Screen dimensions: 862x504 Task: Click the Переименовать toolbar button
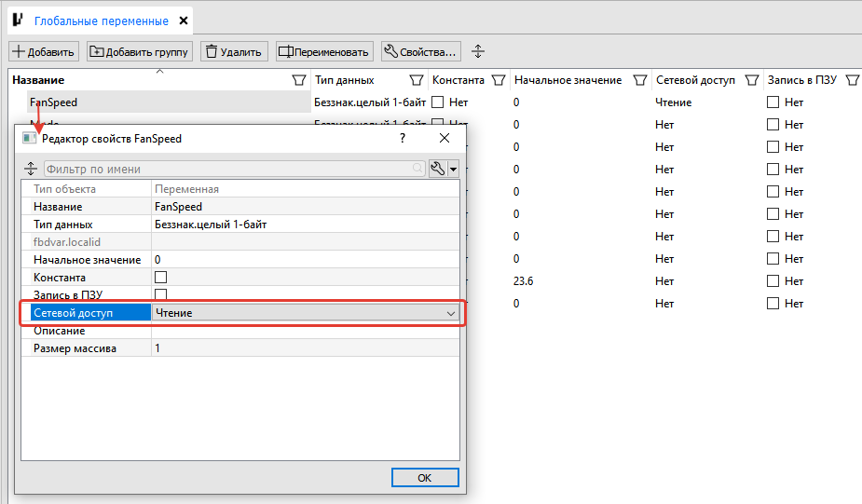pyautogui.click(x=325, y=51)
